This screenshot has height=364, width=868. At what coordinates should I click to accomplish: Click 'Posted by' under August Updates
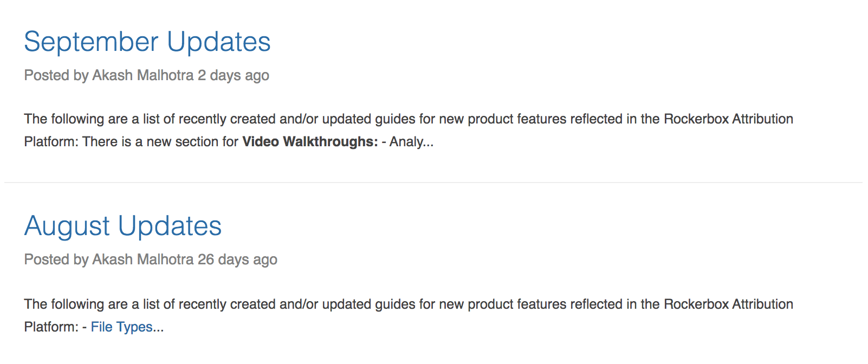[x=56, y=259]
